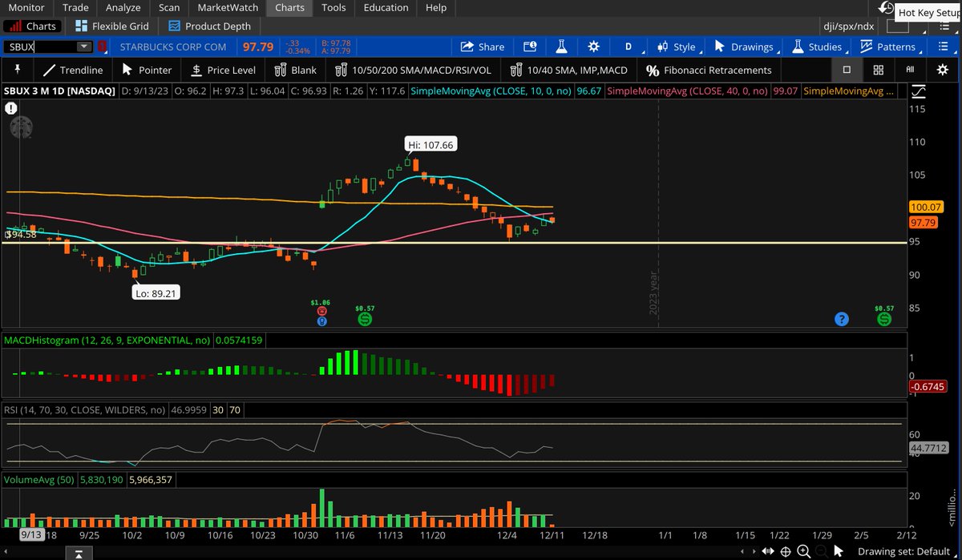962x560 pixels.
Task: Switch to Flexible Grid subtab
Action: coord(111,26)
